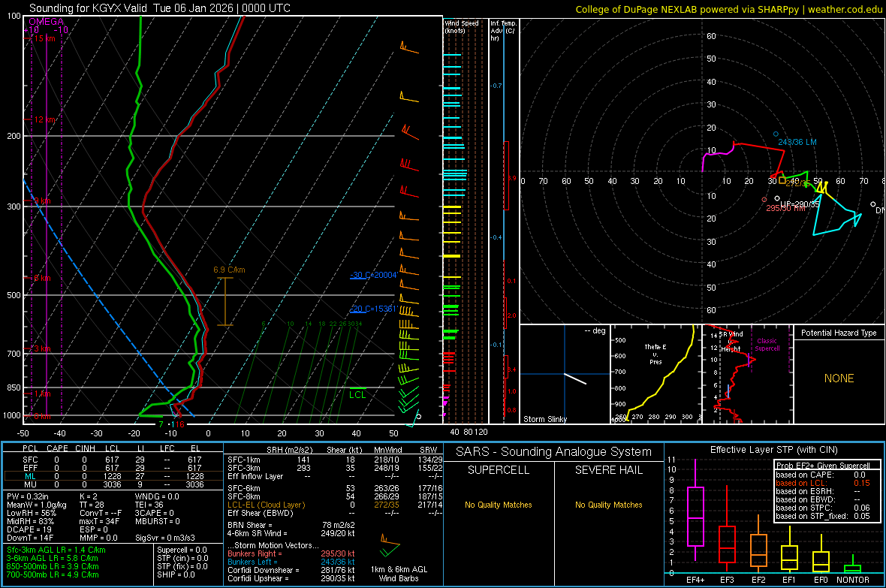Image resolution: width=886 pixels, height=588 pixels.
Task: Click the SARS - Sounding Analogue System title
Action: click(x=554, y=451)
